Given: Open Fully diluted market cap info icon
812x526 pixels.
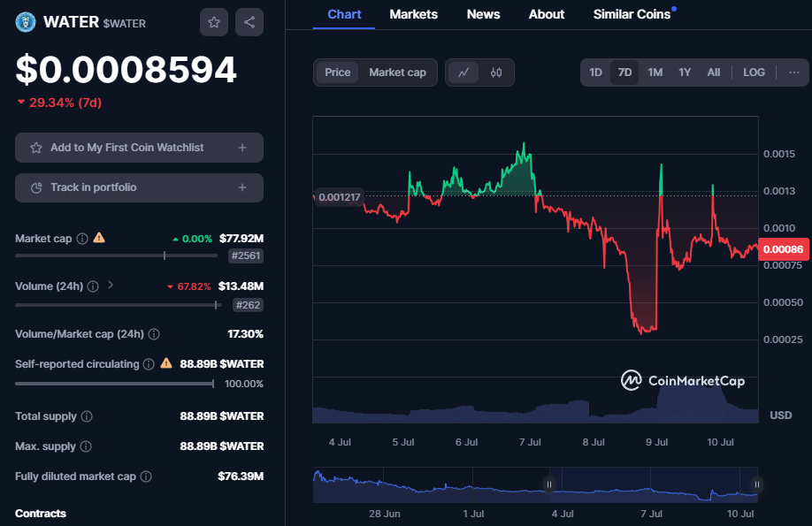Looking at the screenshot, I should click(146, 476).
